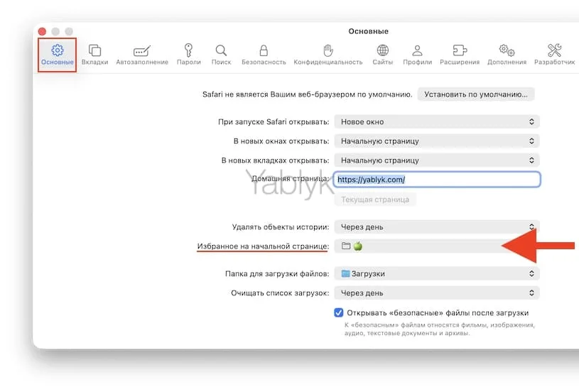Open the Автозаполнение tab
579x392 pixels.
(x=142, y=55)
